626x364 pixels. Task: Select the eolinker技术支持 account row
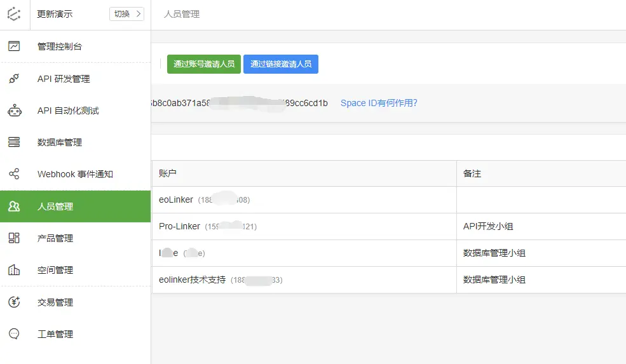[x=389, y=280]
